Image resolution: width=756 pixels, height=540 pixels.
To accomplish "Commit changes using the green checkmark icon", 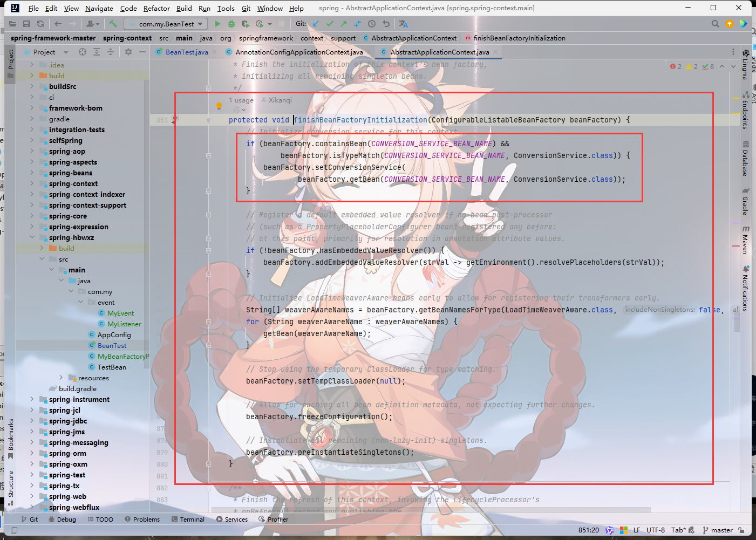I will (330, 24).
